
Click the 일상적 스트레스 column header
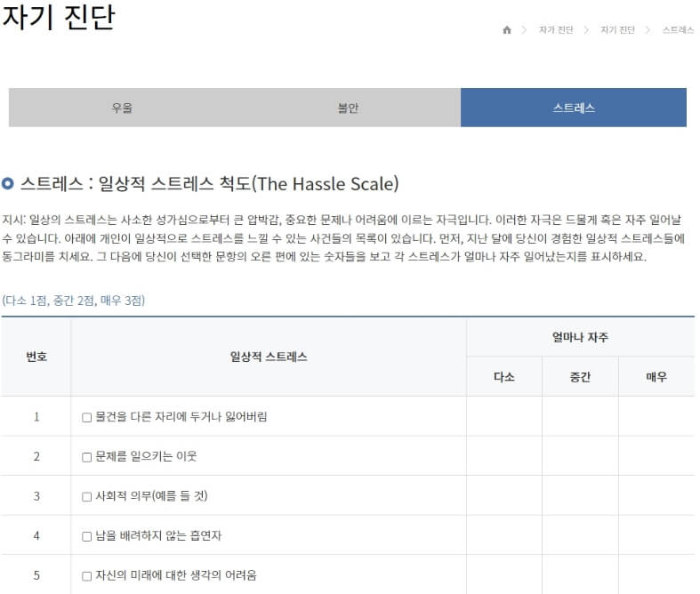(269, 357)
